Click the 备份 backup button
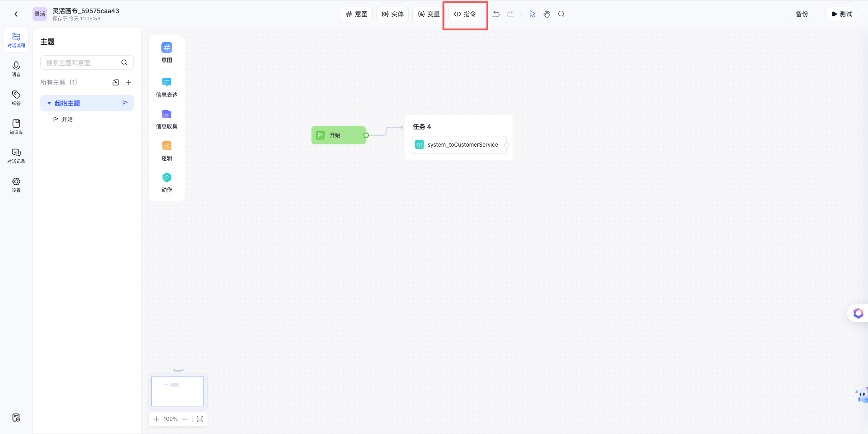The height and width of the screenshot is (434, 868). pos(802,14)
